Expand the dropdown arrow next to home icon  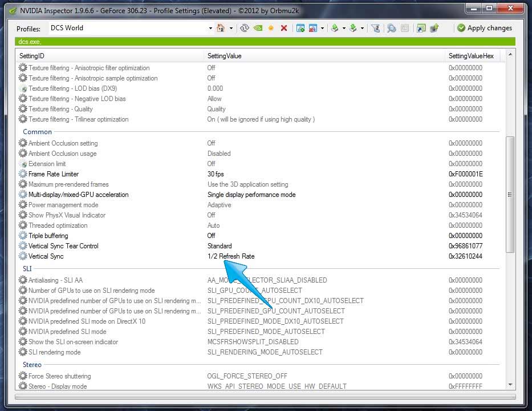(x=231, y=28)
